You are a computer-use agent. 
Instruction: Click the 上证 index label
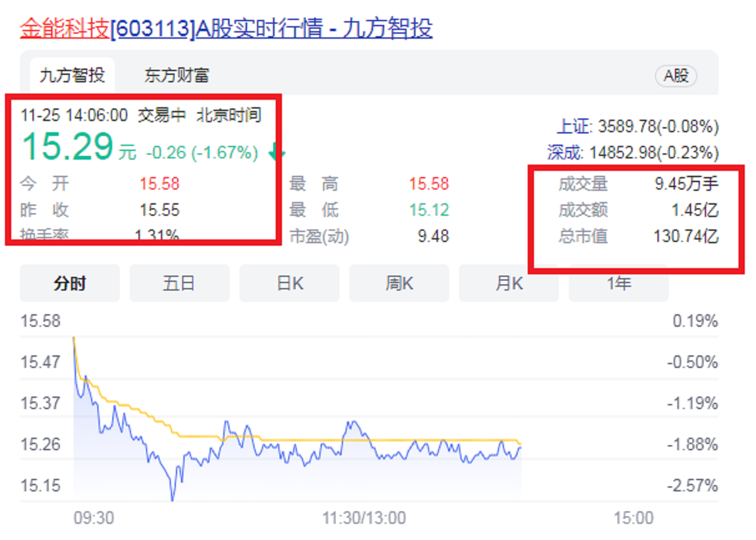click(x=574, y=127)
